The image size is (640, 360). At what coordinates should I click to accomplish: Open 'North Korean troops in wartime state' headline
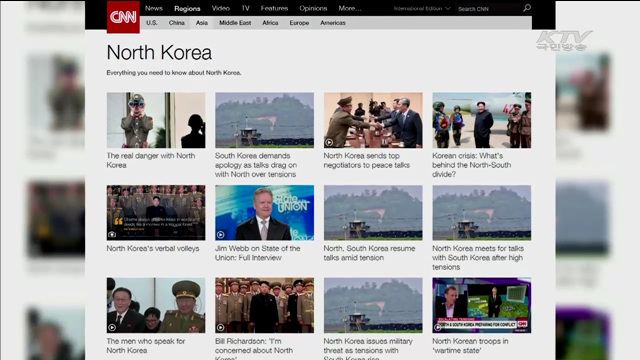point(470,346)
